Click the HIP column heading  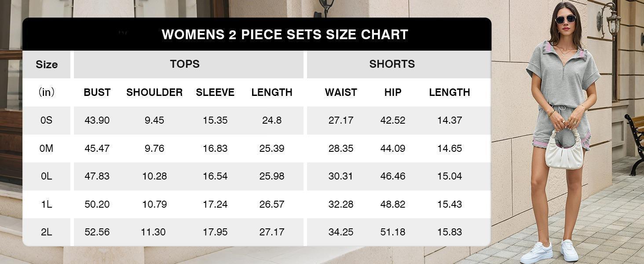393,92
